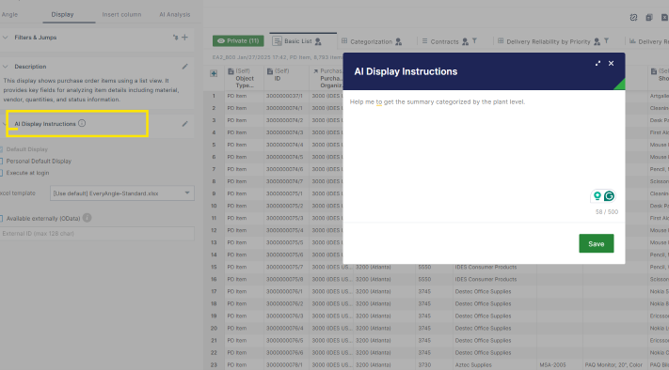Save the AI display instructions
Screen dimensions: 669x370
(x=596, y=244)
